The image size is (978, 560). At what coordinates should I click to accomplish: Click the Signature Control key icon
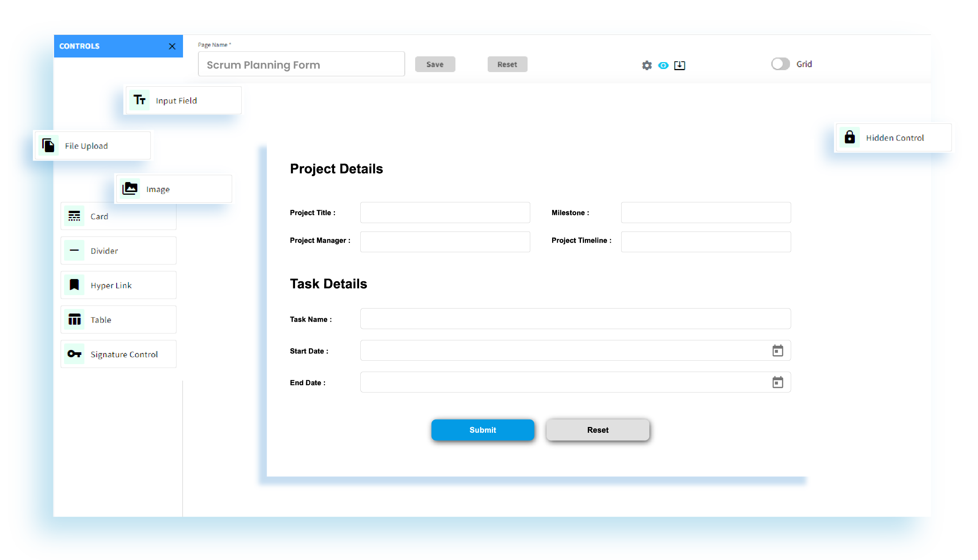click(x=74, y=354)
